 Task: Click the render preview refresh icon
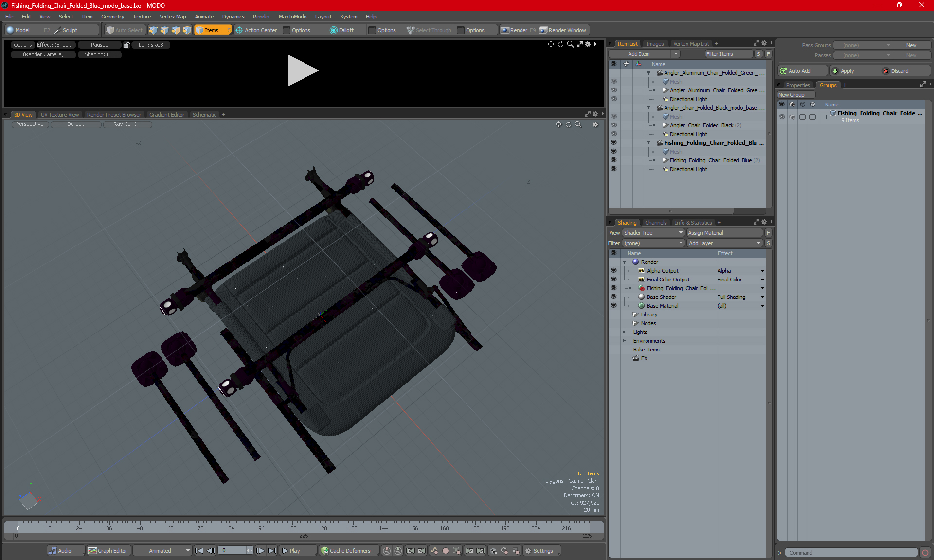click(560, 44)
